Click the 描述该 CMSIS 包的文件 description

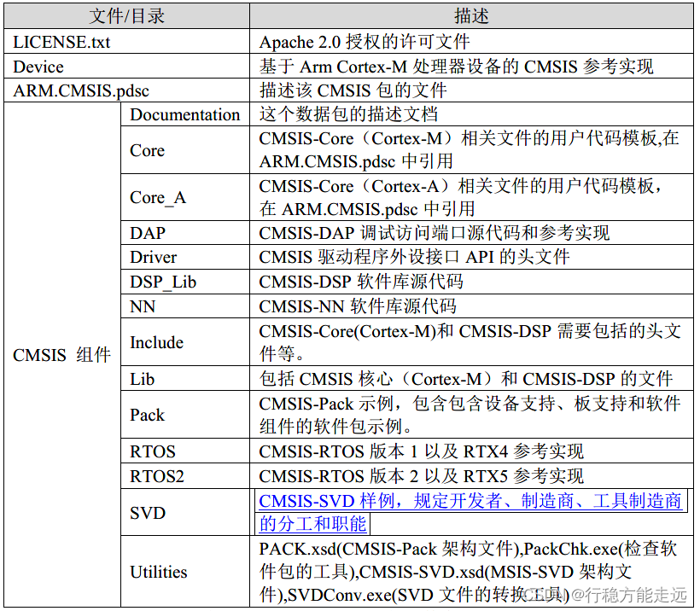353,90
